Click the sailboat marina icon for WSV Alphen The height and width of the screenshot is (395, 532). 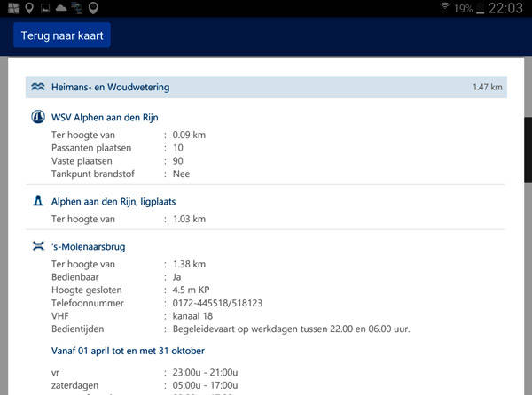[x=38, y=117]
